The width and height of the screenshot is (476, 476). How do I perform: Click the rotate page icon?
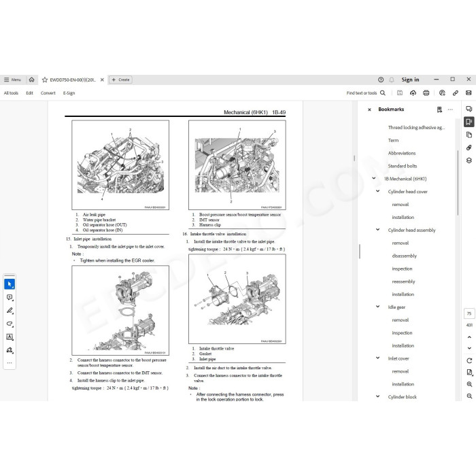tap(469, 360)
